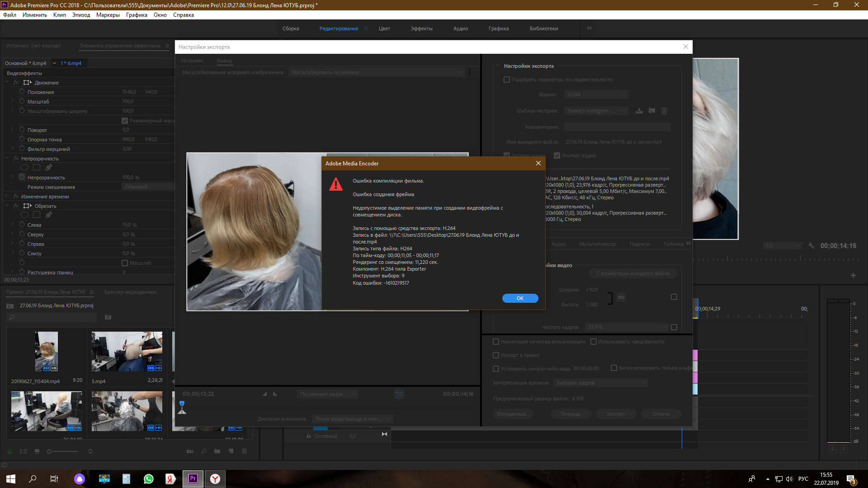
Task: Select the Источник tab in export settings
Action: coord(192,61)
